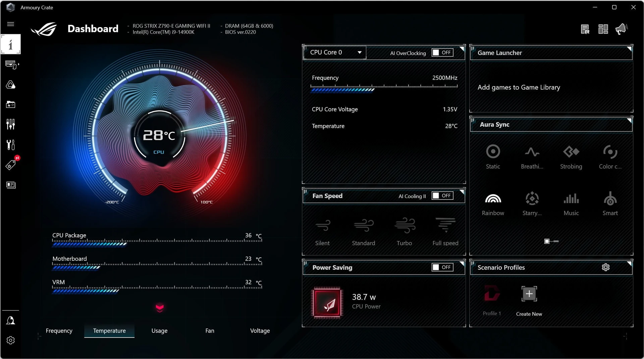Click the VRM temperature bar
Image resolution: width=644 pixels, height=359 pixels.
(157, 290)
